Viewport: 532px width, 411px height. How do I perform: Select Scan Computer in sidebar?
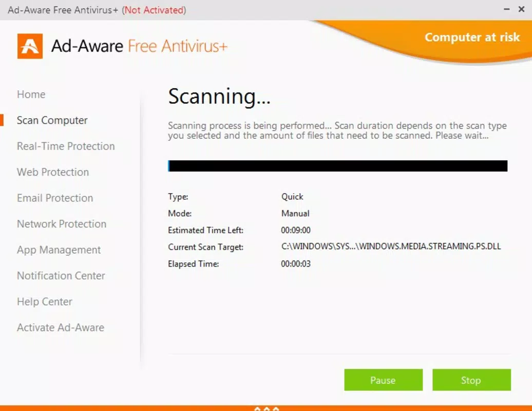tap(52, 120)
